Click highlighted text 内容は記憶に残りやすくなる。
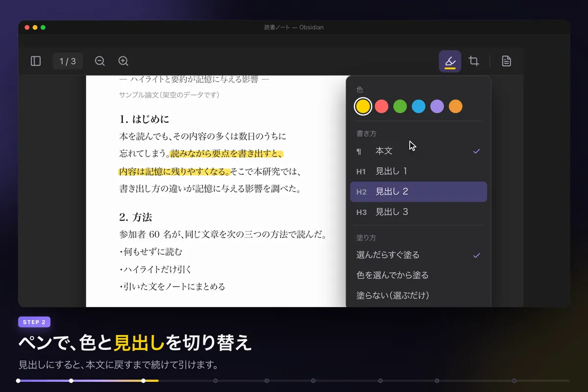588x392 pixels. click(174, 172)
